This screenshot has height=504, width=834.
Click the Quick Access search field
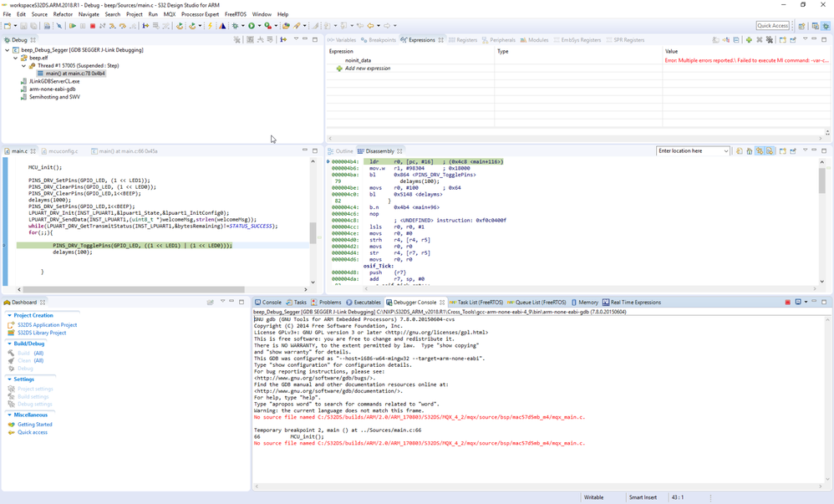click(772, 26)
